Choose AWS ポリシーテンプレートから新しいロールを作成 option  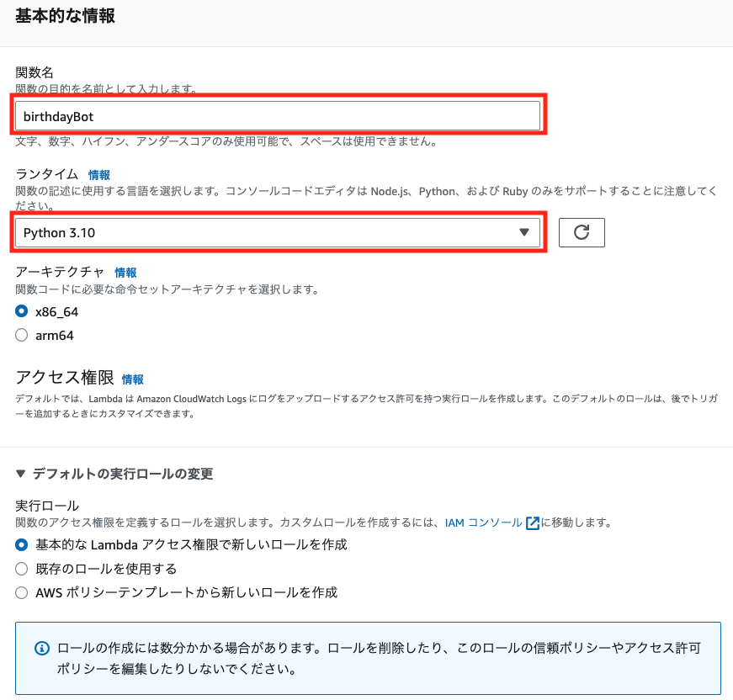pyautogui.click(x=19, y=591)
